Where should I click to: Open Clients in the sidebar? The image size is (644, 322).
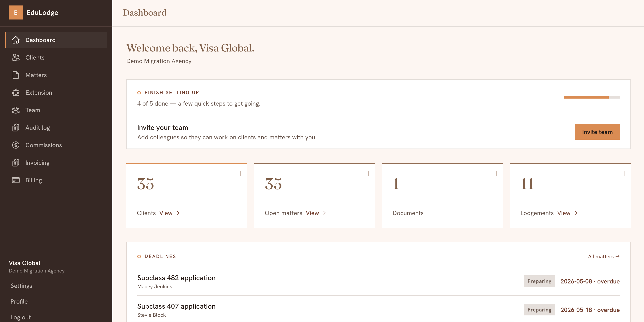click(56, 57)
